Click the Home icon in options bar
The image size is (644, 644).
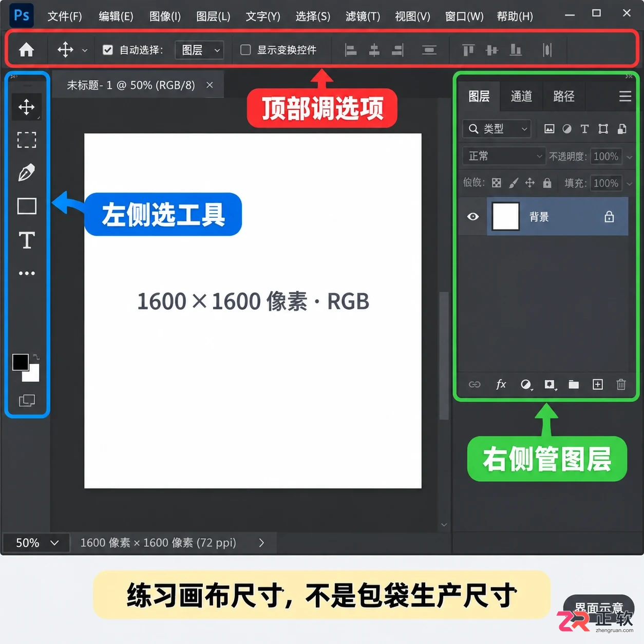26,50
